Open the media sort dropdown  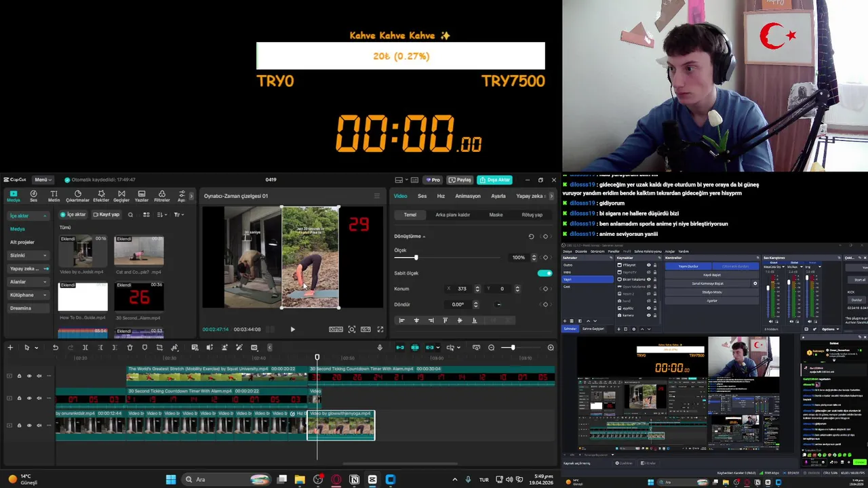tap(161, 215)
